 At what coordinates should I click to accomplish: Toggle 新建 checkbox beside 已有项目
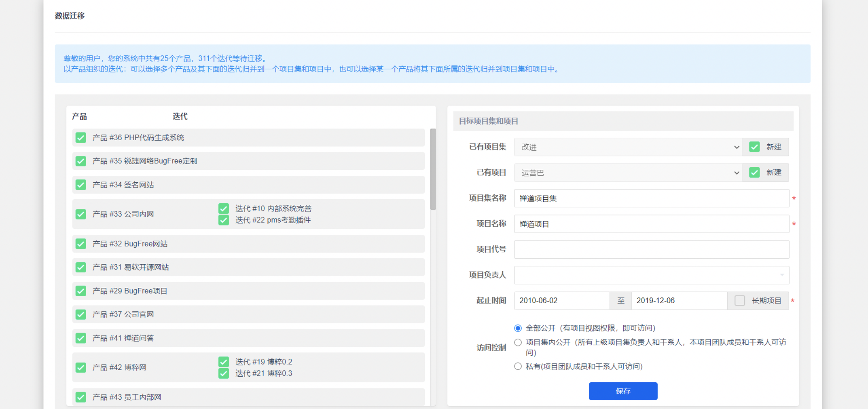pos(754,173)
